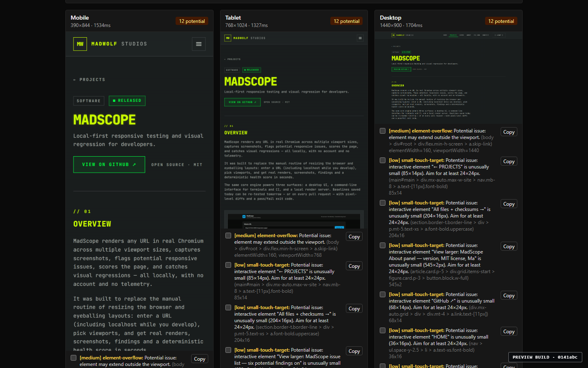The image size is (588, 368).
Task: Tick the Desktop element-overflow issue checkbox
Action: 383,131
